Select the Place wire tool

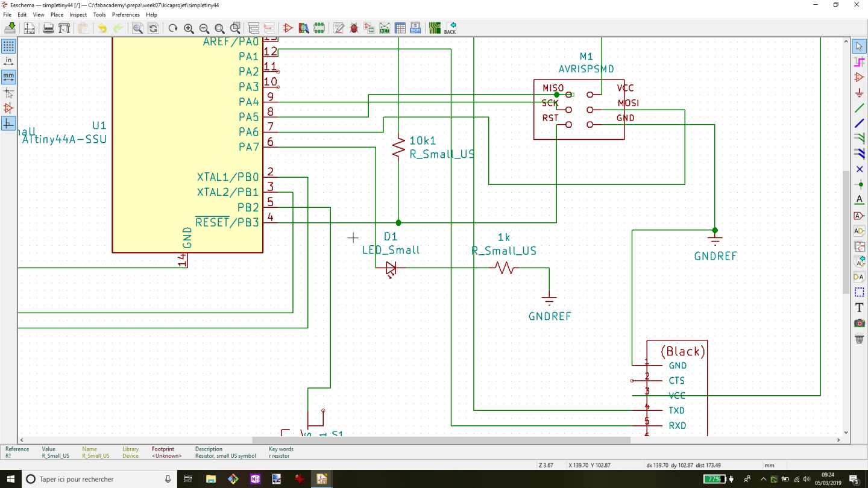pos(860,108)
